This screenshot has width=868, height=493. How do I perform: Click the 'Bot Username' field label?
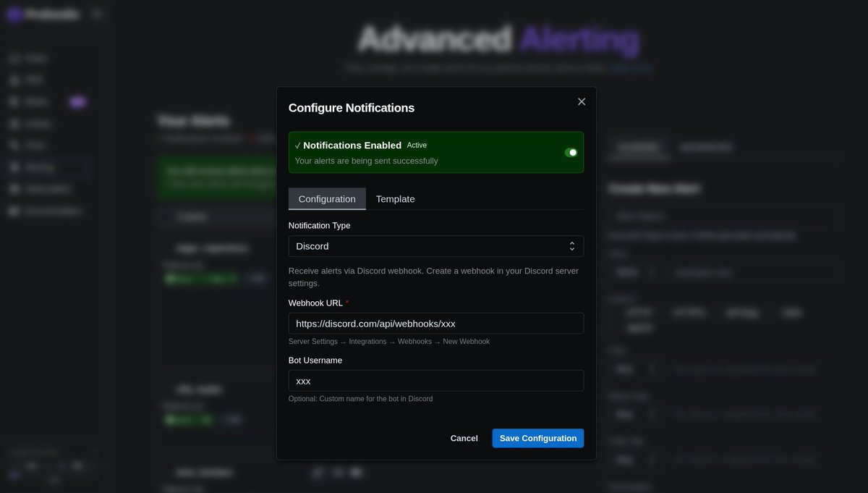coord(315,361)
